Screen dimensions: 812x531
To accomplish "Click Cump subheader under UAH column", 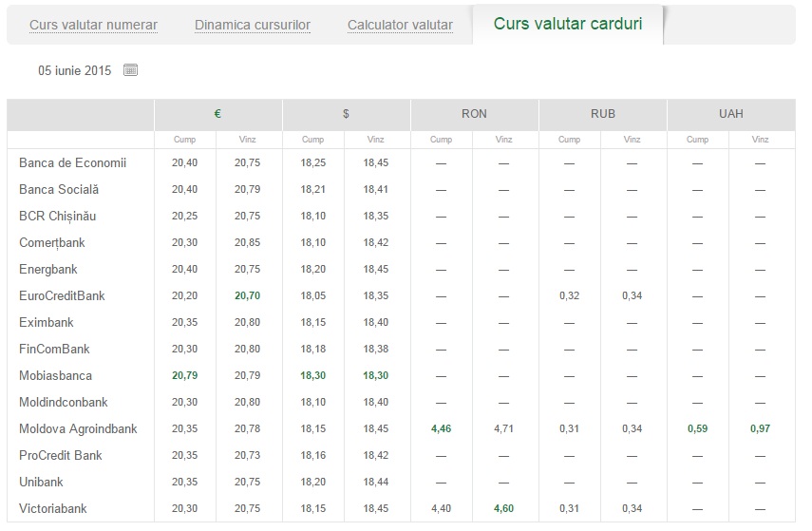I will (x=697, y=140).
